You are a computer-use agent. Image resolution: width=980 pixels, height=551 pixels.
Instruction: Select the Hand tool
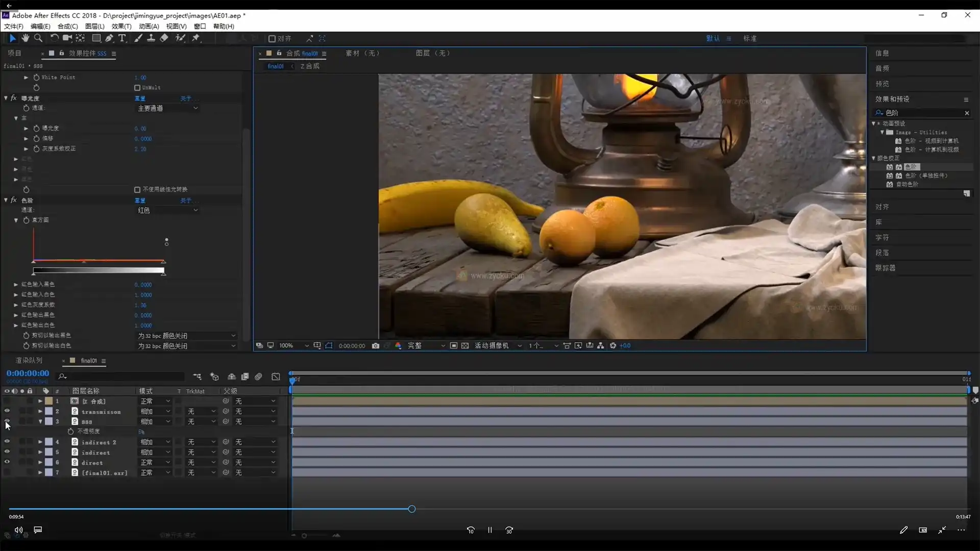[25, 38]
